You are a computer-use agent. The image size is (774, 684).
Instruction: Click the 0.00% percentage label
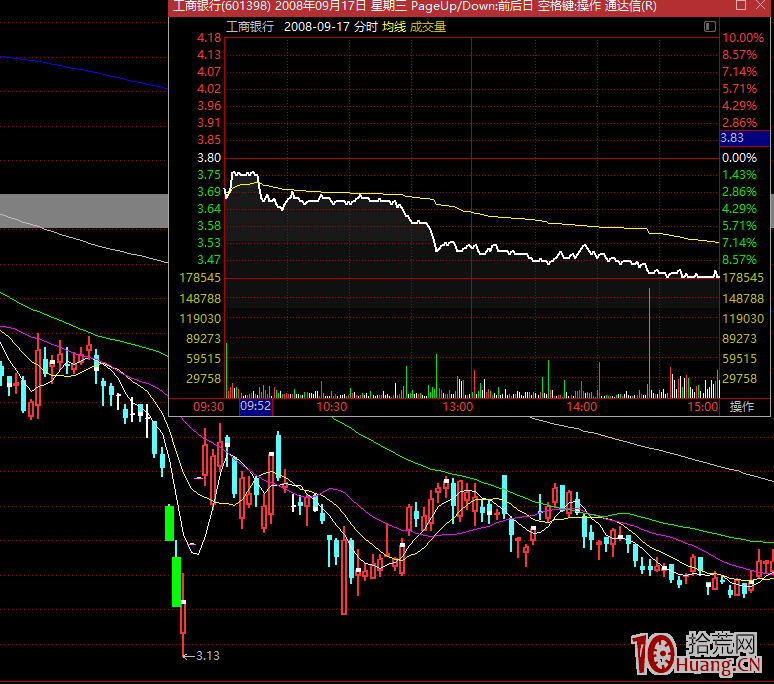click(739, 158)
